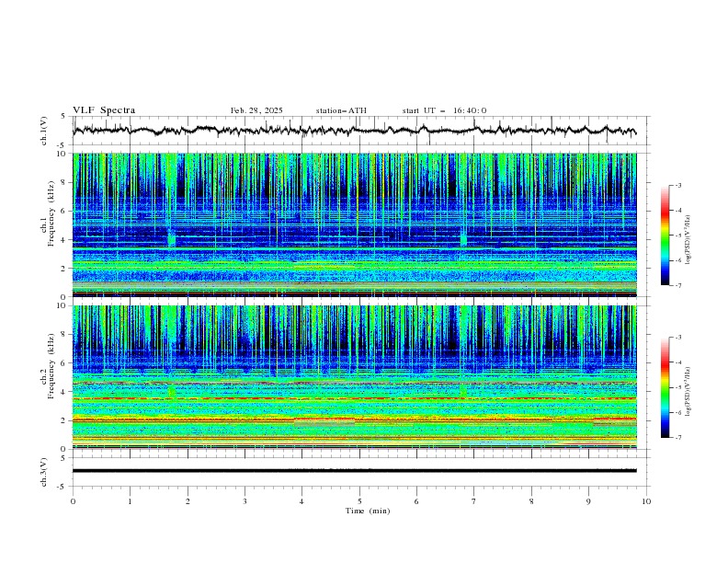
Task: Click the ch.2 spectrogram panel
Action: coord(355,377)
